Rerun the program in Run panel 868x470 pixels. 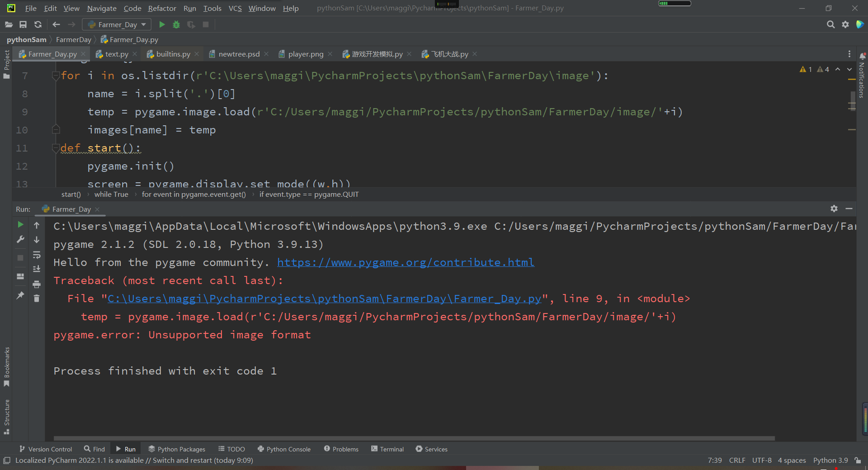20,224
